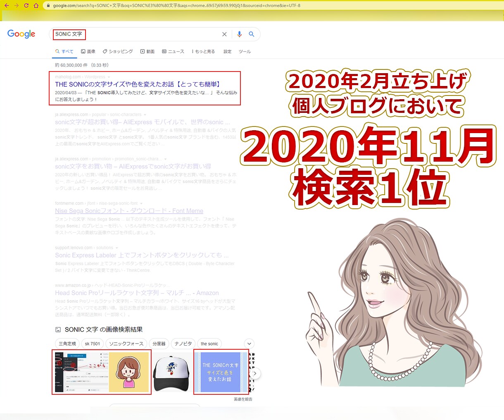Start voice search with the microphone icon

click(239, 34)
